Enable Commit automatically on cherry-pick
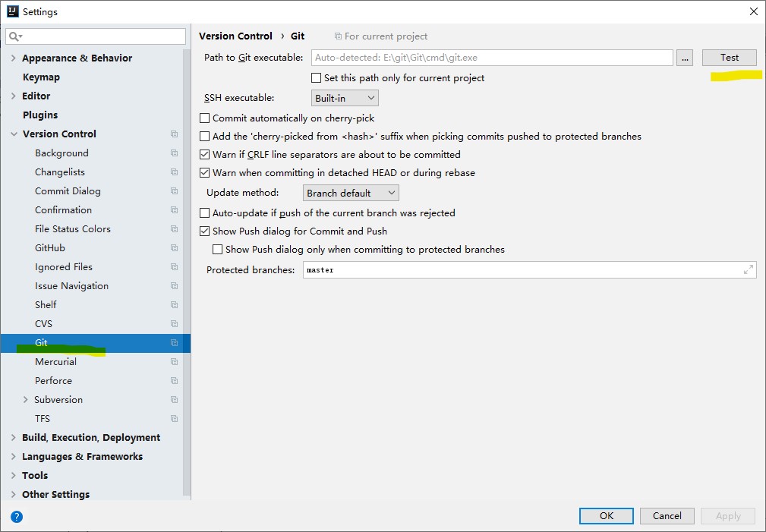Viewport: 766px width, 532px height. coord(205,118)
